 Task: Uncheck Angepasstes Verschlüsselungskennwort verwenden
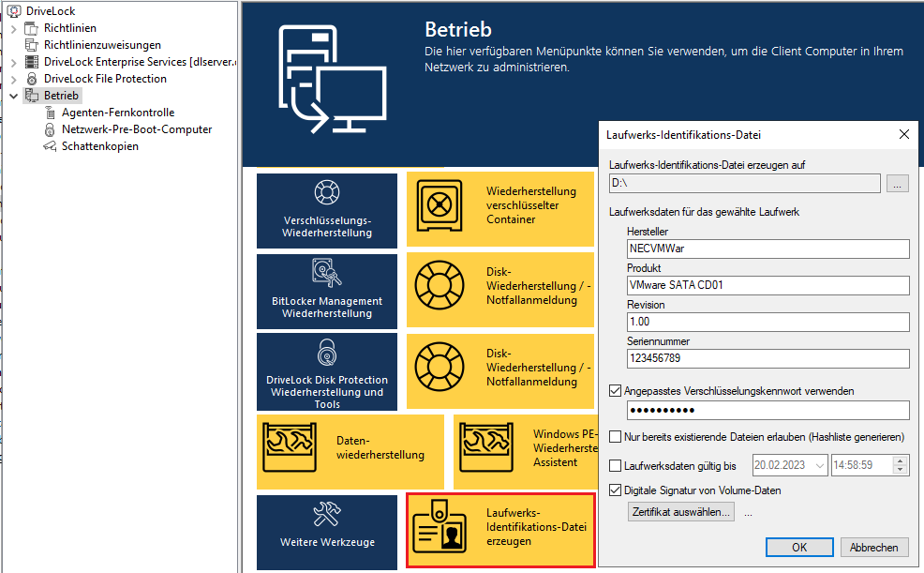point(615,391)
